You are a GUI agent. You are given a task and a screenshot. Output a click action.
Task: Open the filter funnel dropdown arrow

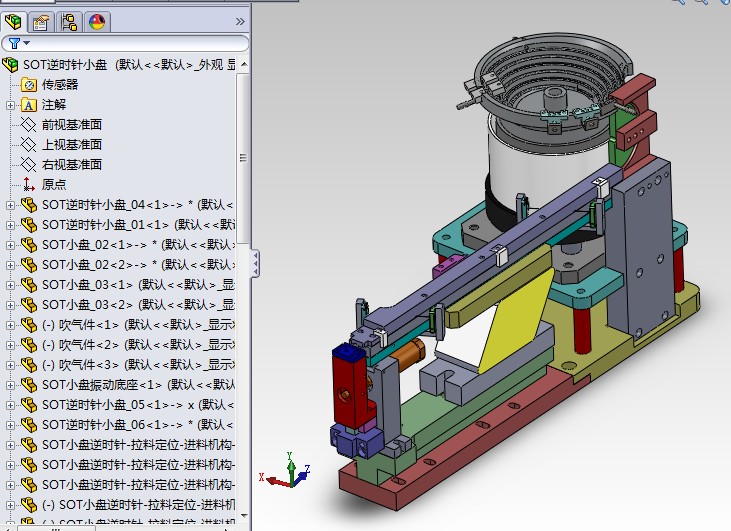coord(27,43)
